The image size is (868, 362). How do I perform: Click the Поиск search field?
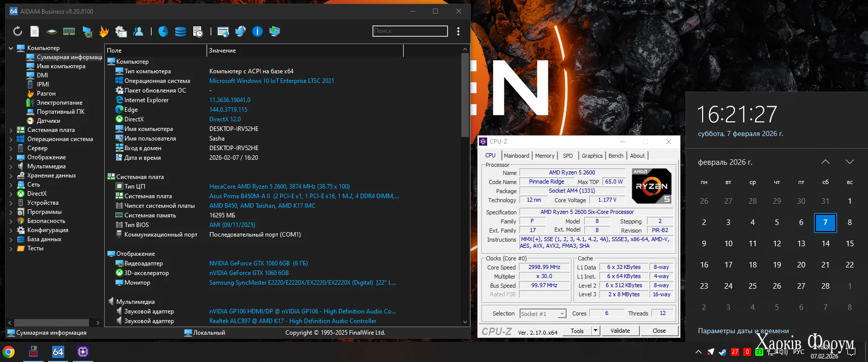click(410, 31)
